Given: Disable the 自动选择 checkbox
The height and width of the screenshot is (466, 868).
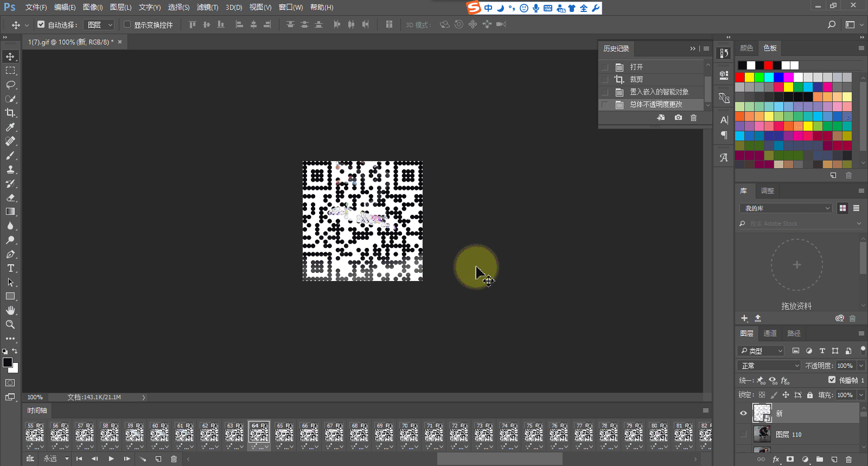Looking at the screenshot, I should tap(41, 24).
